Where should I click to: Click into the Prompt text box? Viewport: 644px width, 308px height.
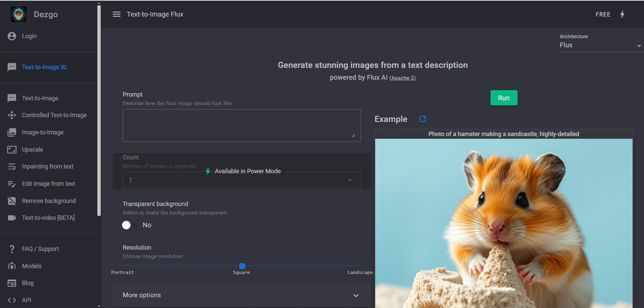click(x=241, y=125)
